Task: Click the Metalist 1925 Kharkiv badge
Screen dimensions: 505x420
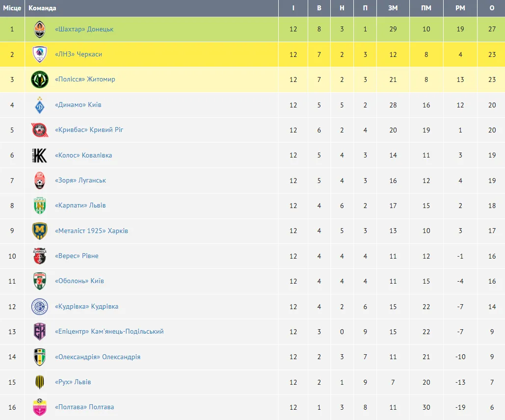Action: pyautogui.click(x=40, y=231)
